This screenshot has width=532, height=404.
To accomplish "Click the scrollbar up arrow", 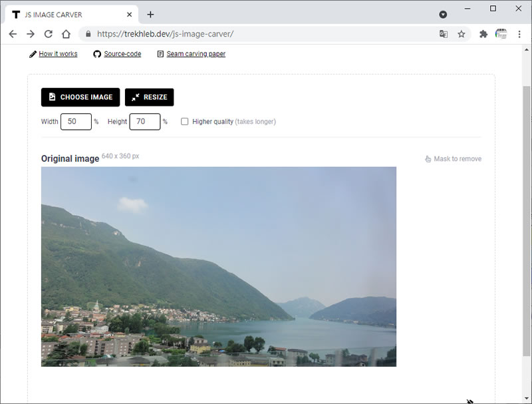I will (526, 49).
